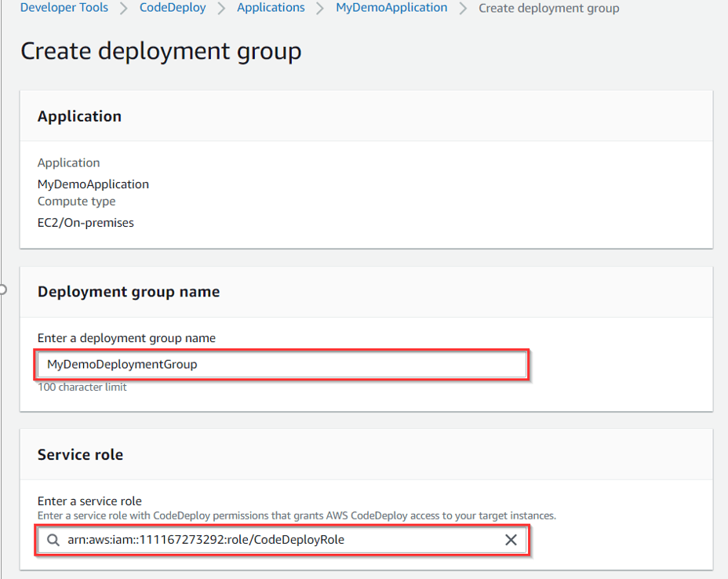Click the MyDemoApplication name under Application
Screen dimensions: 728x579
[93, 184]
